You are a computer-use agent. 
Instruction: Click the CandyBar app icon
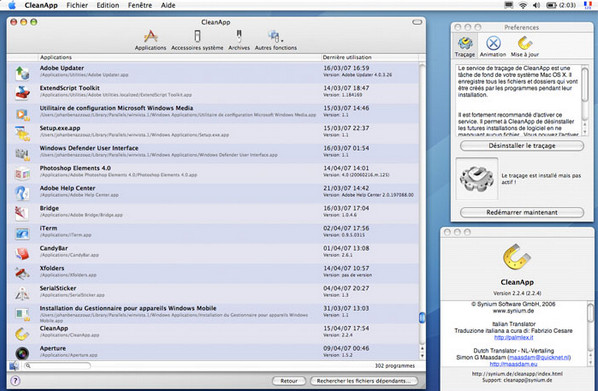[22, 253]
